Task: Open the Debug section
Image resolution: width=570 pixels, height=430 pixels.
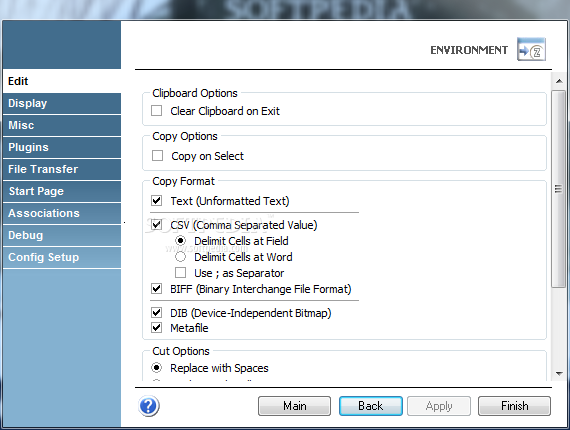Action: tap(62, 235)
